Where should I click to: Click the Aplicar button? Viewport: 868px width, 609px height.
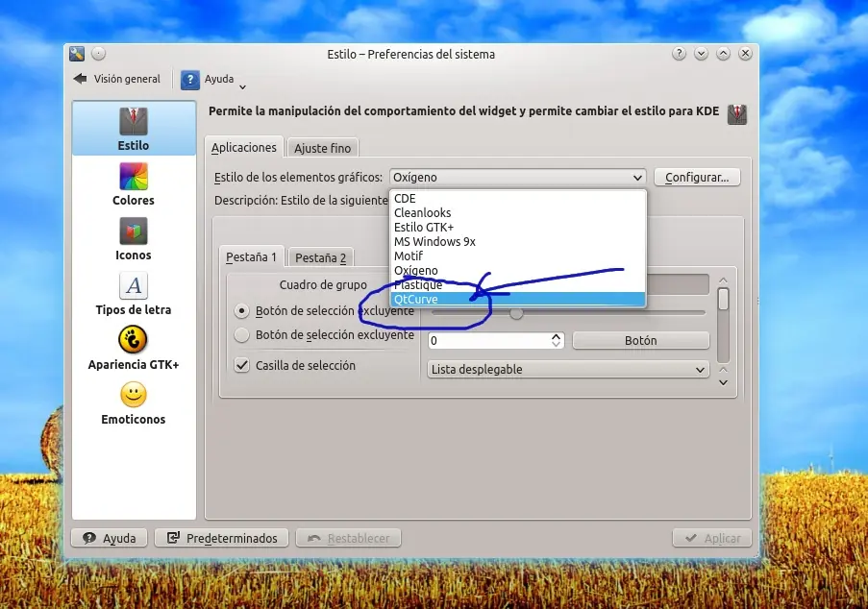[712, 538]
